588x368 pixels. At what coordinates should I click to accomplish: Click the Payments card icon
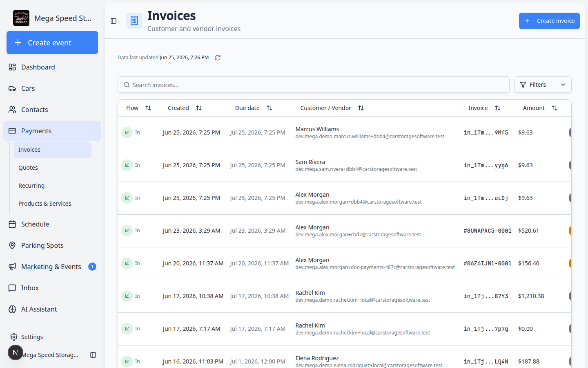coord(12,131)
